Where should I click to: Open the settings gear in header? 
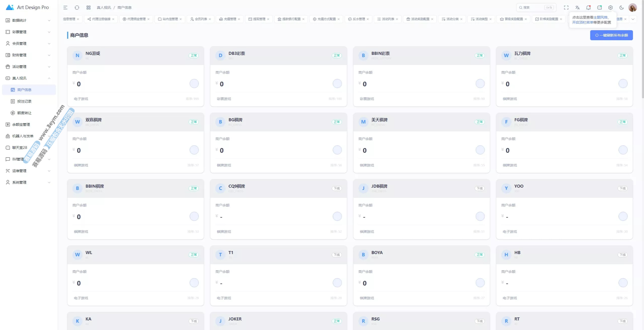coord(611,8)
